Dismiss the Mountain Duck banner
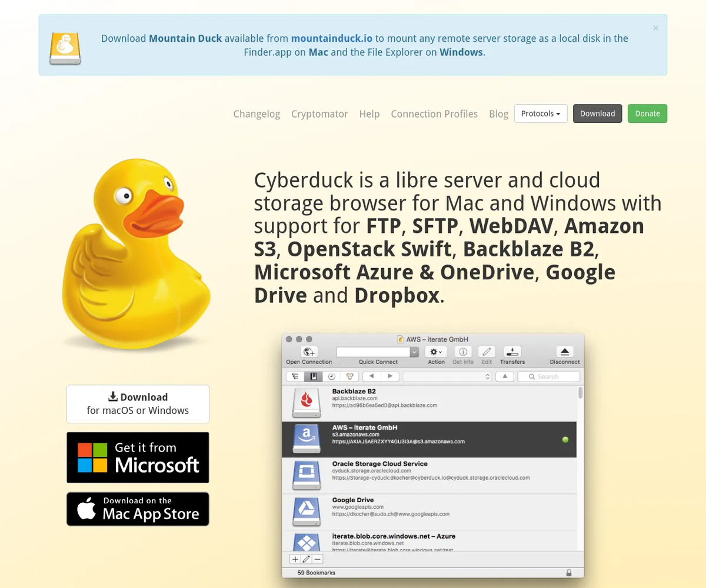Image resolution: width=706 pixels, height=588 pixels. [655, 28]
